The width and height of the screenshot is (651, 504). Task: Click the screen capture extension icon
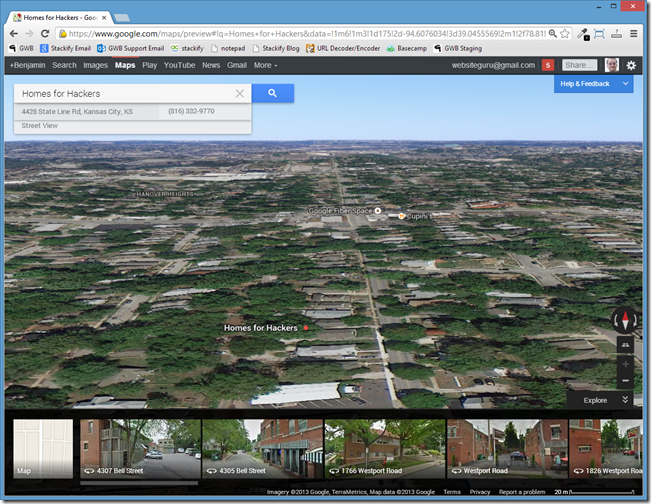599,34
